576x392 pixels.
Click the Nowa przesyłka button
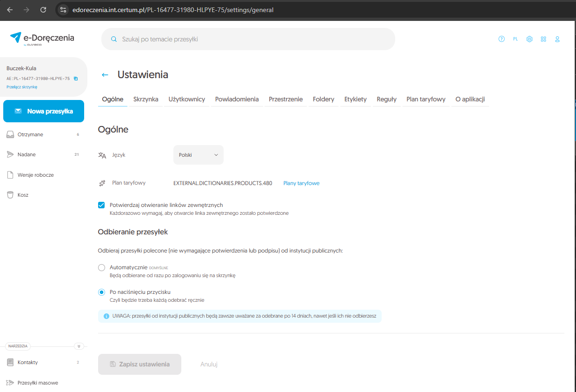(44, 111)
